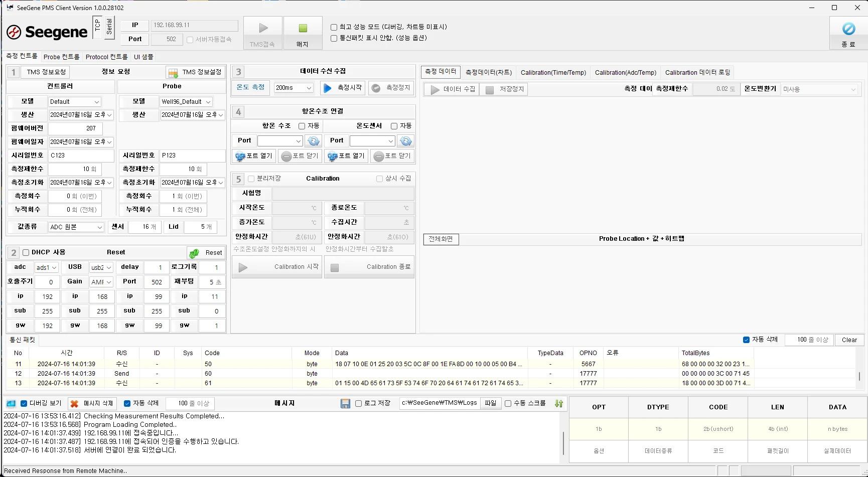Click the network Reset button
The image size is (868, 477).
click(206, 253)
